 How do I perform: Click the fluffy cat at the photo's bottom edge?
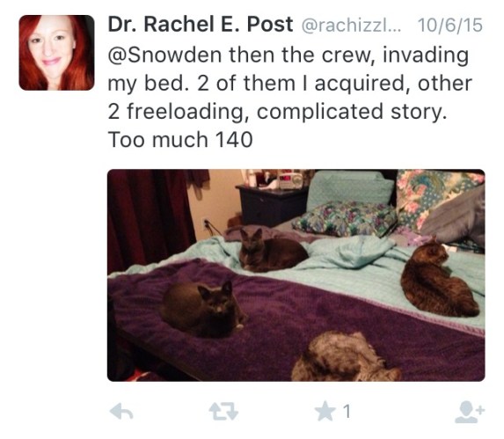[x=346, y=357]
